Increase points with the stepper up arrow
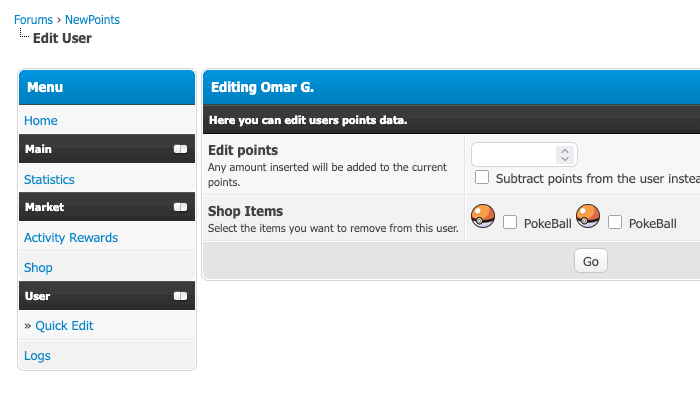The width and height of the screenshot is (700, 400). [x=565, y=150]
